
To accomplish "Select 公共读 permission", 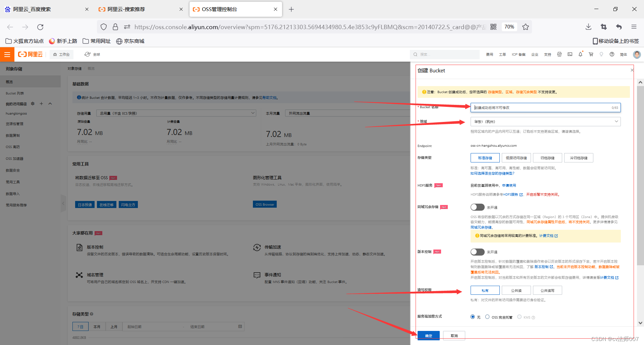I will [516, 290].
